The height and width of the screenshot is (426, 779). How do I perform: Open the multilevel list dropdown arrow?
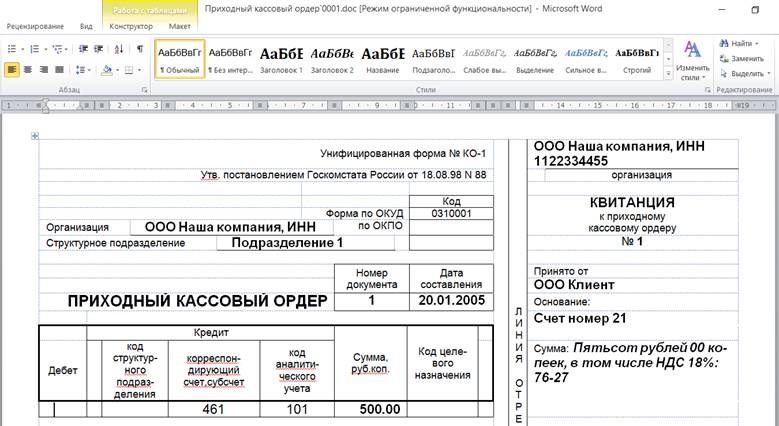click(x=68, y=49)
